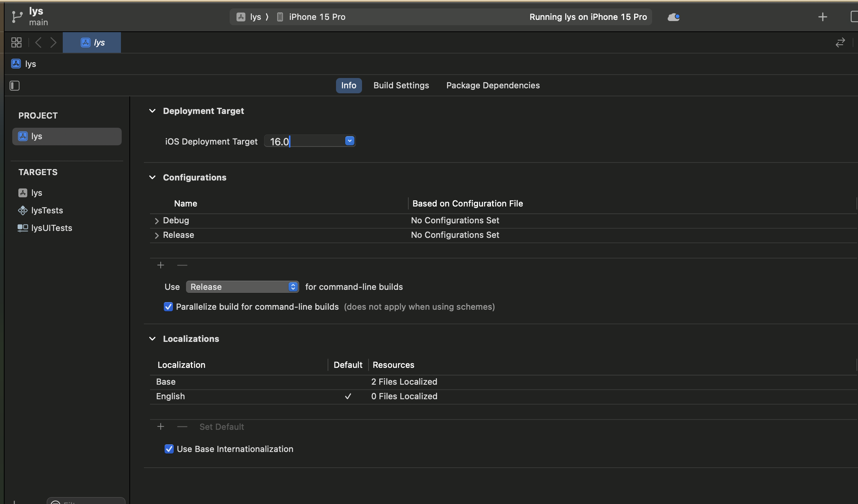
Task: Go forward with the right navigation arrow
Action: (53, 42)
